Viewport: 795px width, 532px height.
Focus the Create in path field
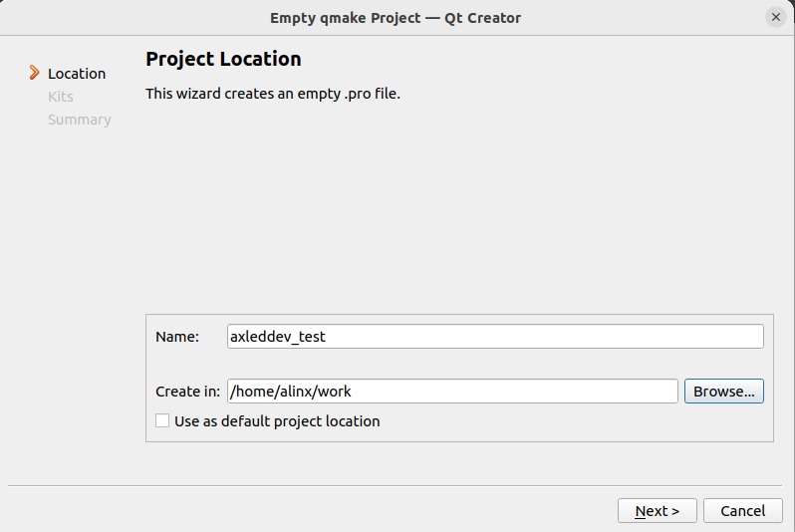point(452,391)
